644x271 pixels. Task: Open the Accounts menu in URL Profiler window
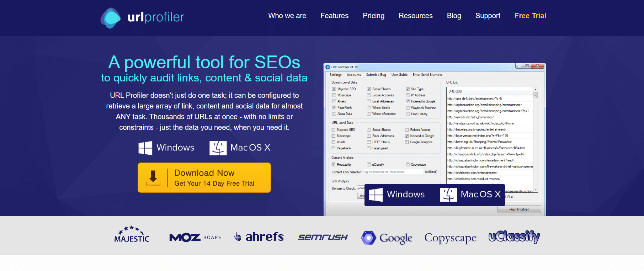[x=353, y=75]
